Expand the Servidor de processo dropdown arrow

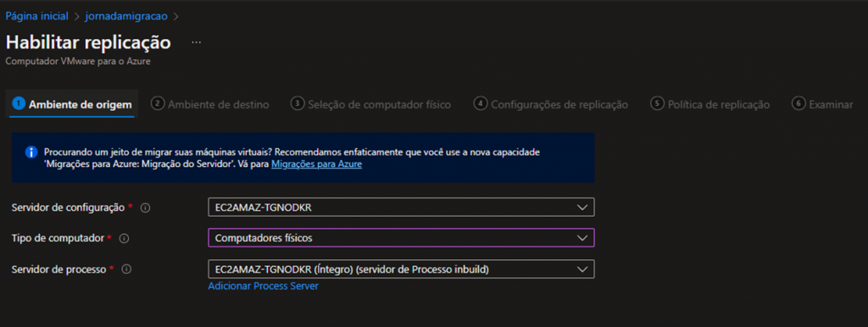coord(581,269)
